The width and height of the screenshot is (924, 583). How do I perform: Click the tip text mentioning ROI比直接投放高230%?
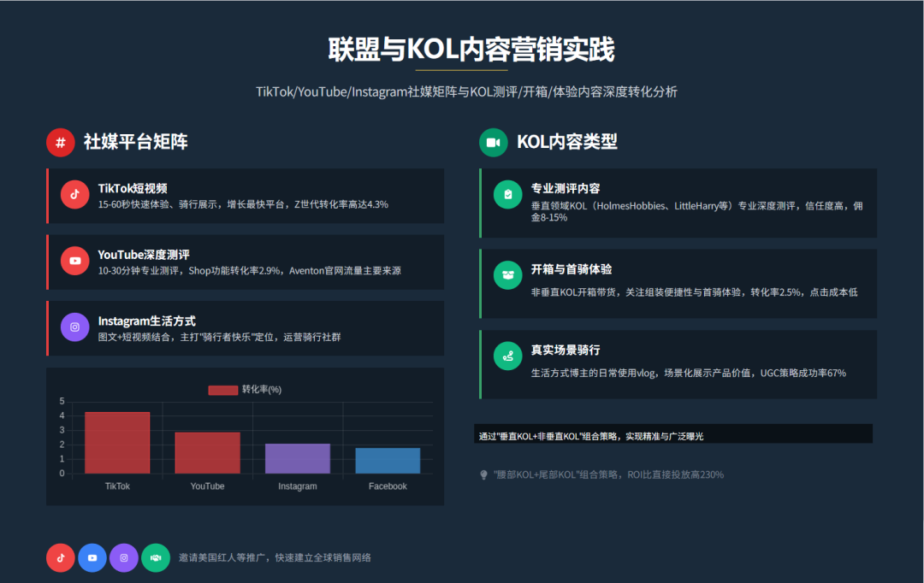[609, 474]
